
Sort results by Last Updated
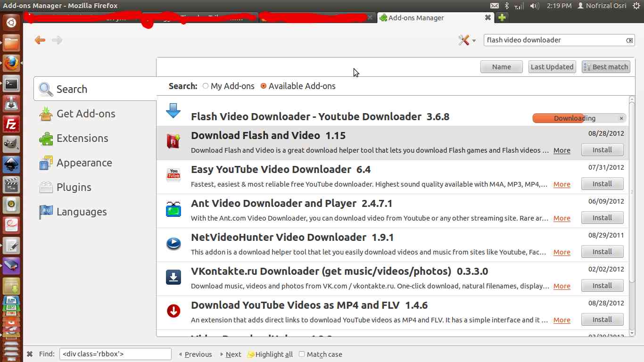click(x=552, y=67)
